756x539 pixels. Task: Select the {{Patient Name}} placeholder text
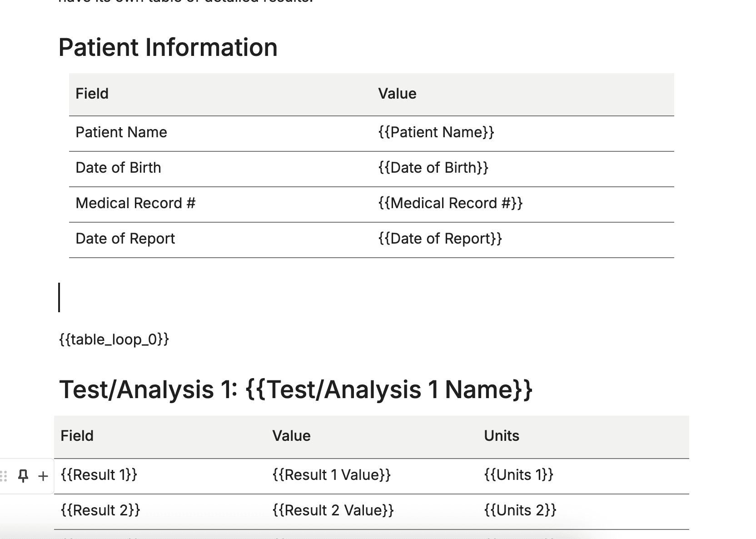pyautogui.click(x=437, y=132)
